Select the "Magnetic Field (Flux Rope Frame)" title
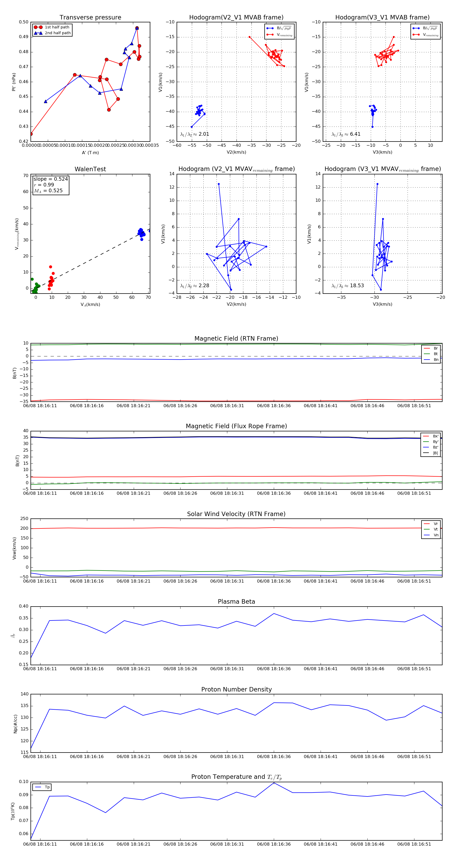 (236, 426)
